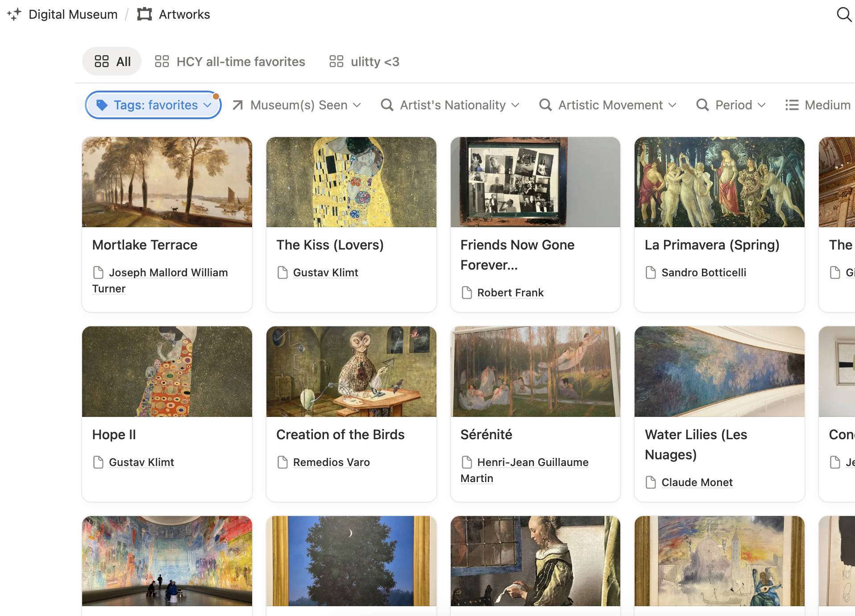Open Digital Museum breadcrumb link
The height and width of the screenshot is (616, 855).
click(x=73, y=14)
